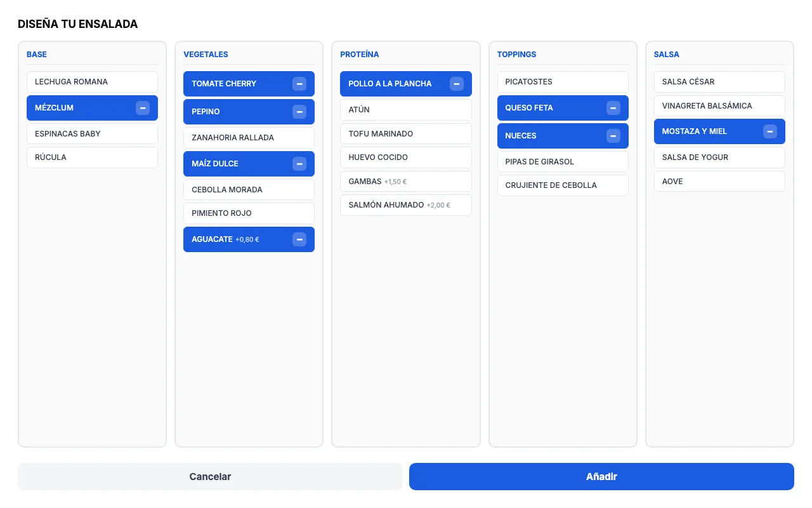This screenshot has width=812, height=508.
Task: Choose Salsa César dressing
Action: pos(719,82)
